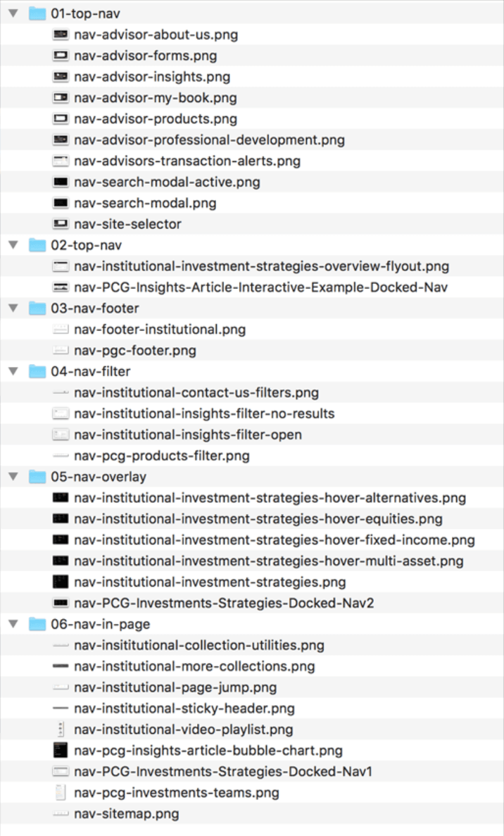Click the nav-pcg-investments-teams.png thumbnail icon
The height and width of the screenshot is (836, 504).
[x=59, y=792]
